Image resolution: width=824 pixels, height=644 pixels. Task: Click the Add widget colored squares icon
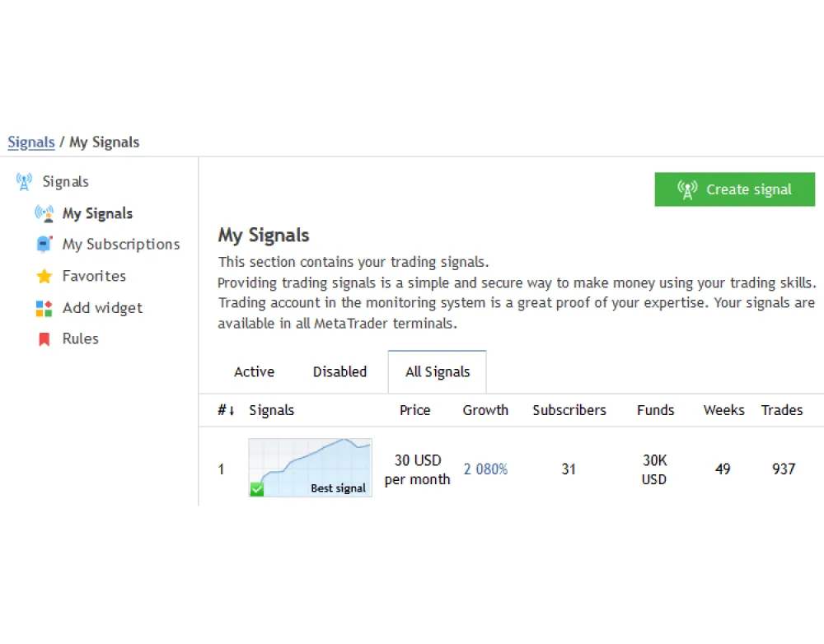pos(44,308)
